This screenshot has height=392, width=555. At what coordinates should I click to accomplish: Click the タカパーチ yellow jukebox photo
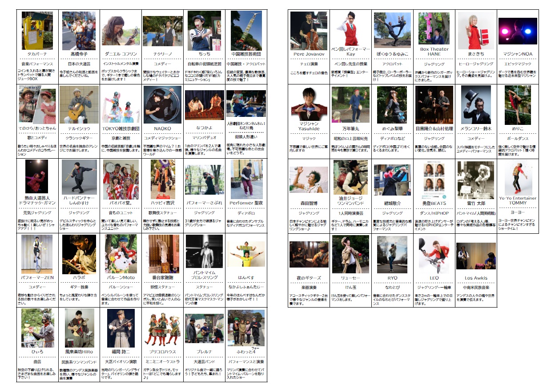[37, 31]
